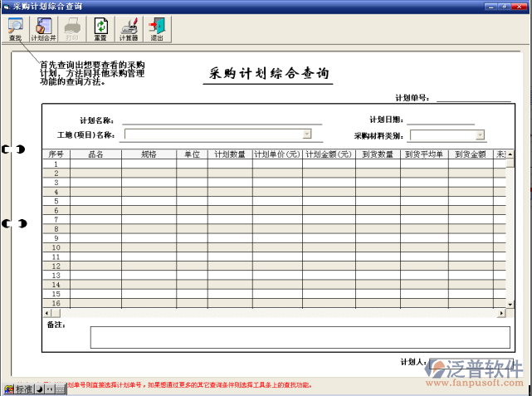Click the table scroll down arrow
Screen dimensions: 532x396
tap(510, 305)
